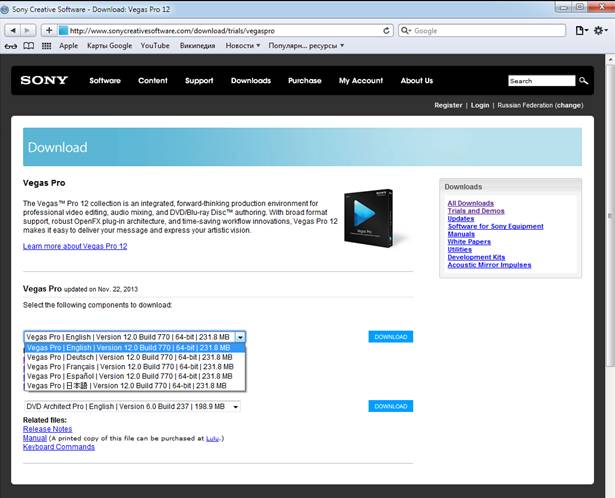Viewport: 615px width, 498px height.
Task: Open Updates sidebar link
Action: coord(461,218)
